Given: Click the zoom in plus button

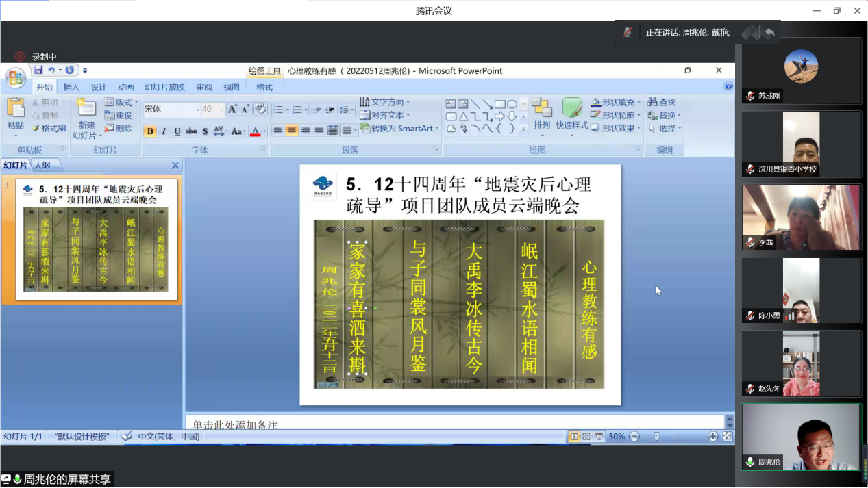Looking at the screenshot, I should pos(712,437).
